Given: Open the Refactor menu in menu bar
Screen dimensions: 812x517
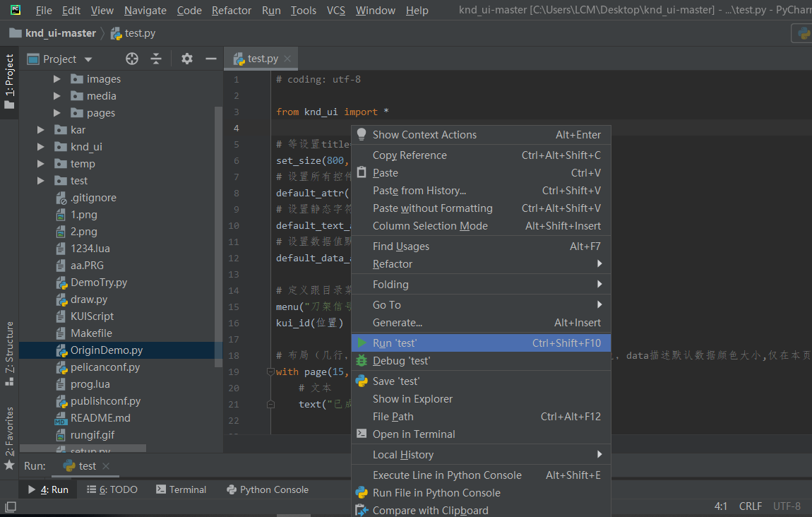Looking at the screenshot, I should (231, 11).
